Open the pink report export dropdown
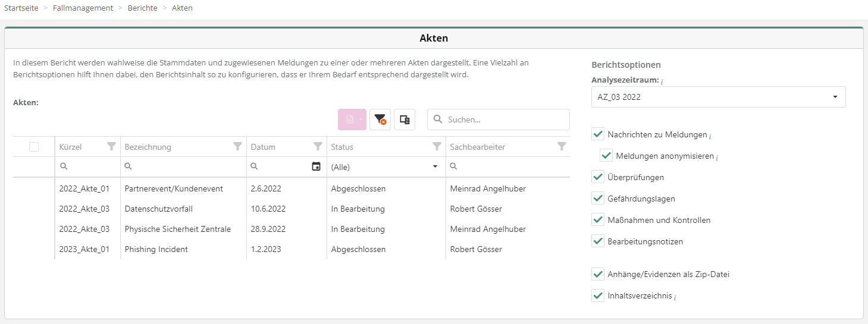 point(352,119)
